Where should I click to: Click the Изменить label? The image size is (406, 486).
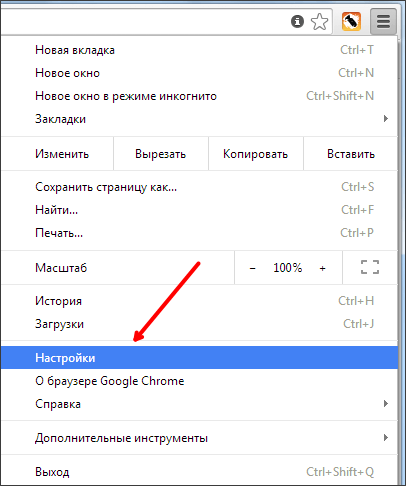(62, 154)
